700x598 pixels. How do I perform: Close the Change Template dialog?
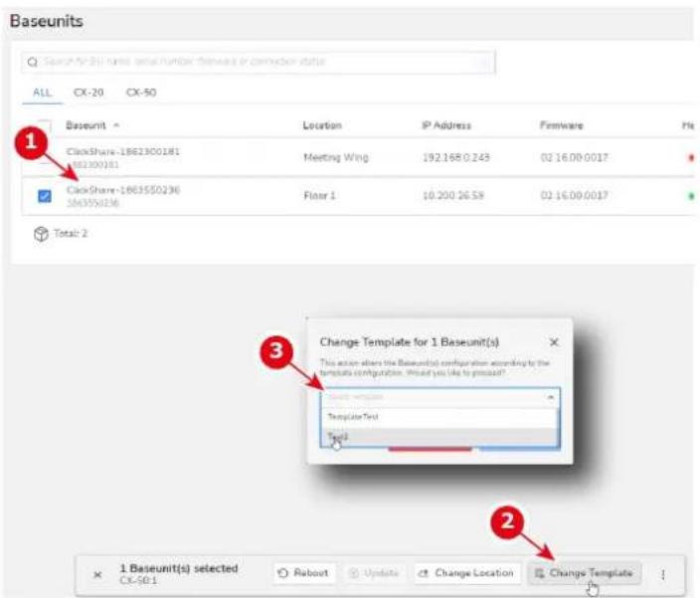click(x=554, y=342)
